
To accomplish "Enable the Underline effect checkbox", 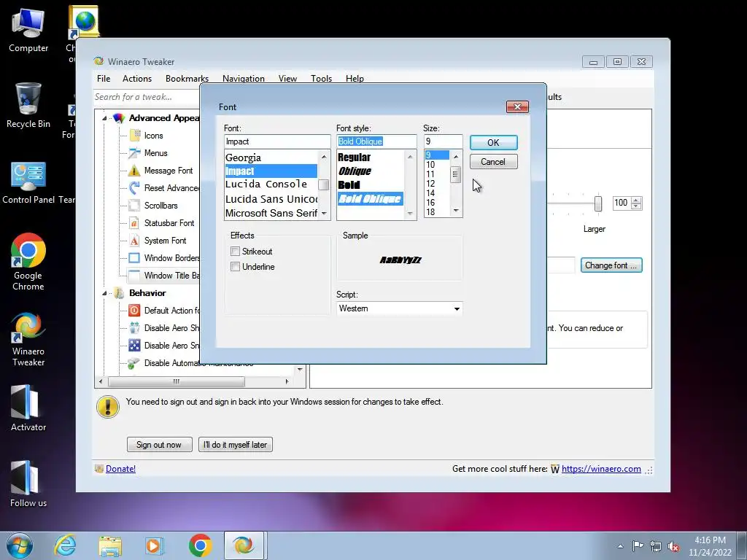I will coord(235,267).
